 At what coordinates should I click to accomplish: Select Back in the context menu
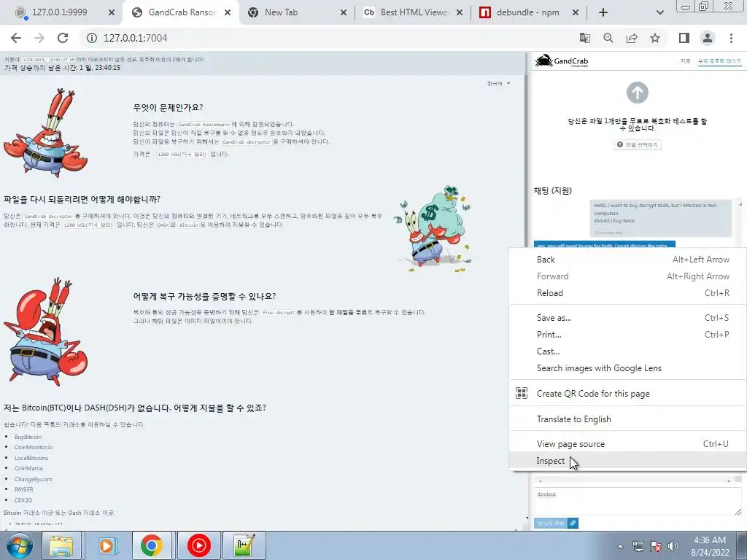628,260
